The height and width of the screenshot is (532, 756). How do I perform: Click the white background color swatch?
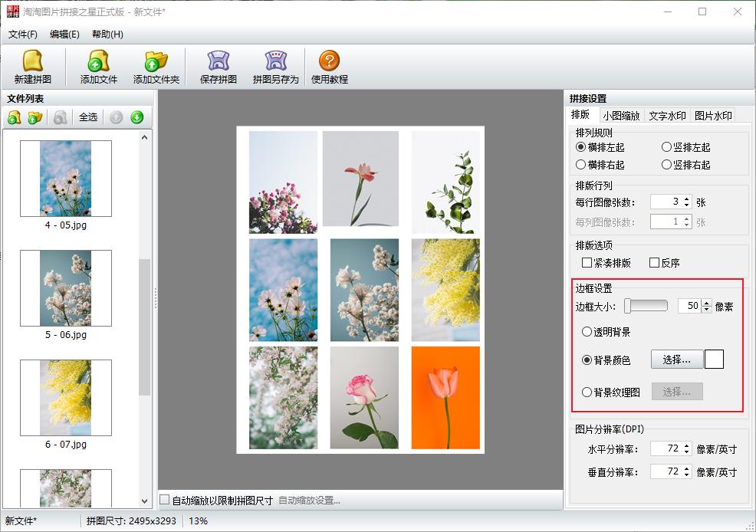tap(714, 359)
